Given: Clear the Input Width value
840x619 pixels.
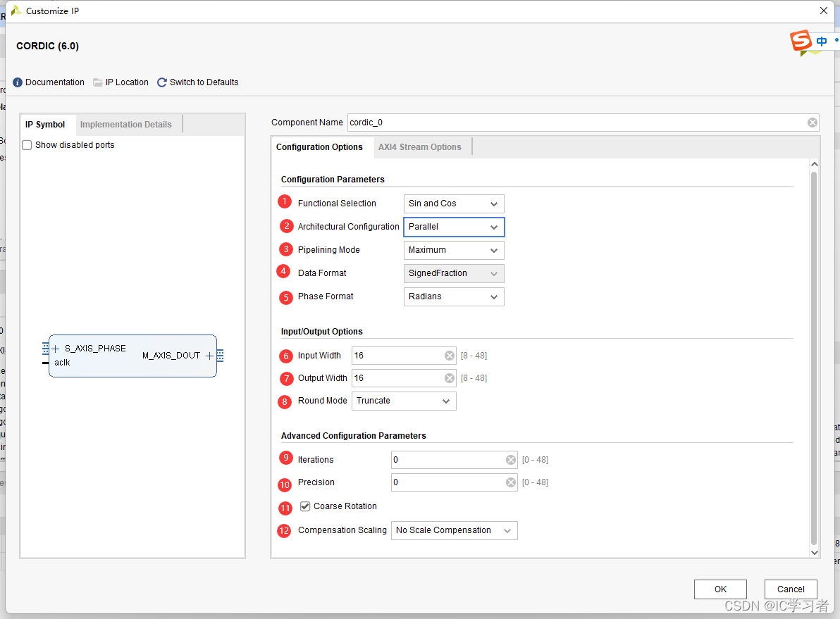Looking at the screenshot, I should [x=450, y=356].
